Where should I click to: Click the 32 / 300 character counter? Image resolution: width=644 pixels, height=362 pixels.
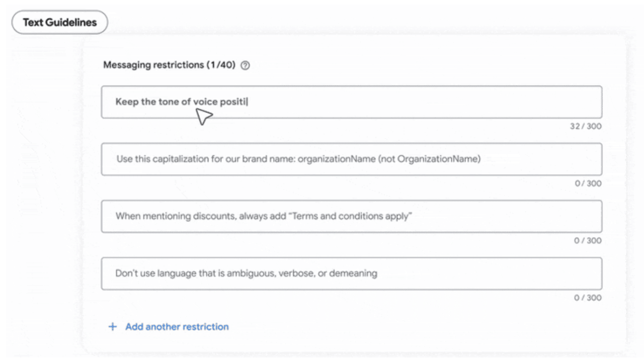point(585,126)
